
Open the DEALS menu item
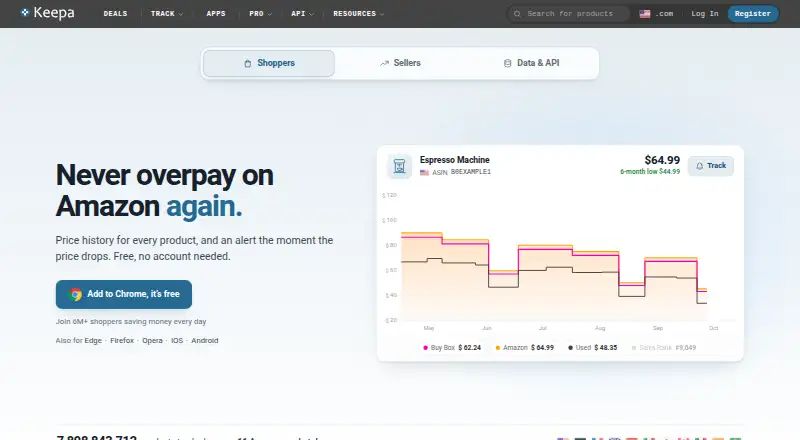point(115,14)
